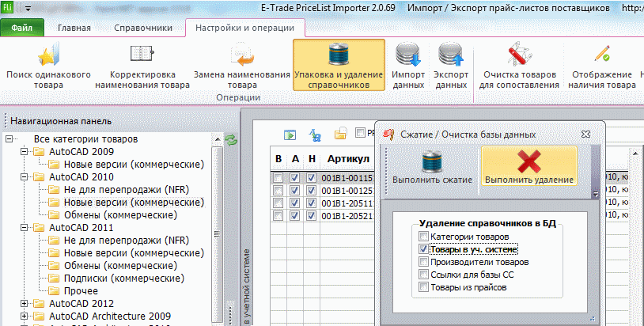This screenshot has height=326, width=644.
Task: Collapse 'Все категории товаров' root node
Action: point(9,139)
